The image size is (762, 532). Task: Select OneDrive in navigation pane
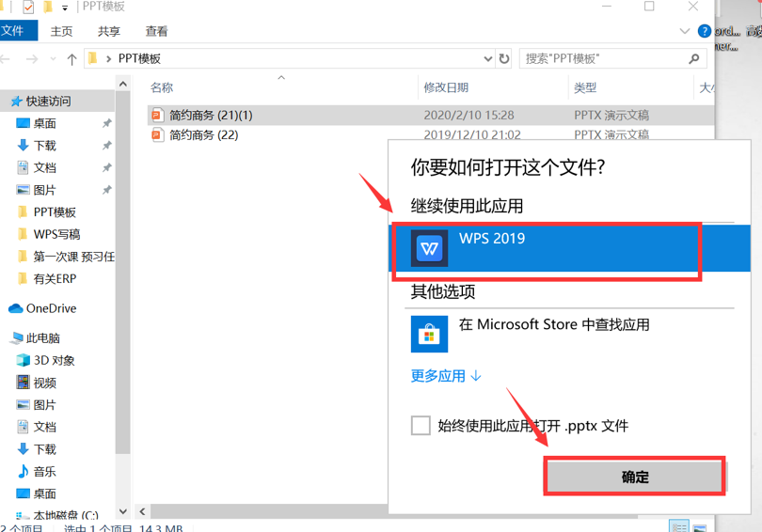click(51, 308)
